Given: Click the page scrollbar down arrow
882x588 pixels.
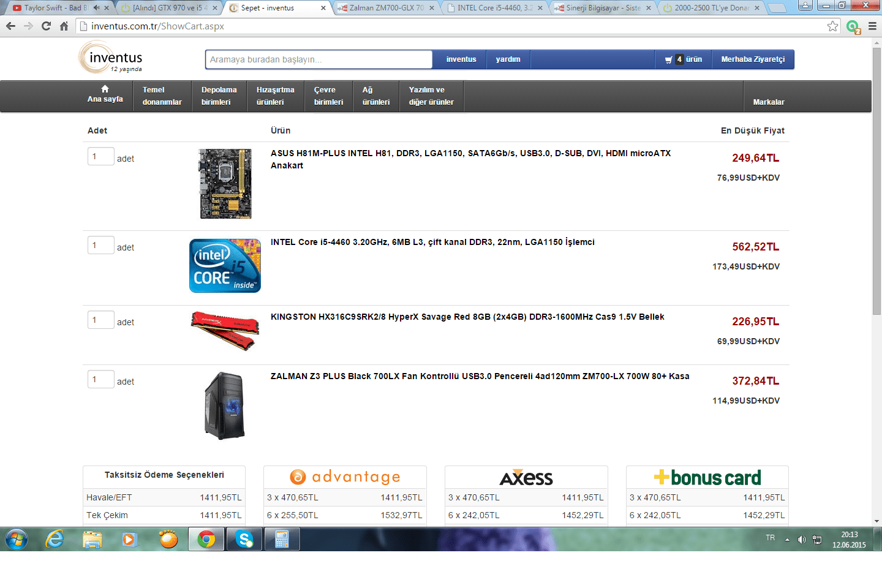Looking at the screenshot, I should 876,521.
